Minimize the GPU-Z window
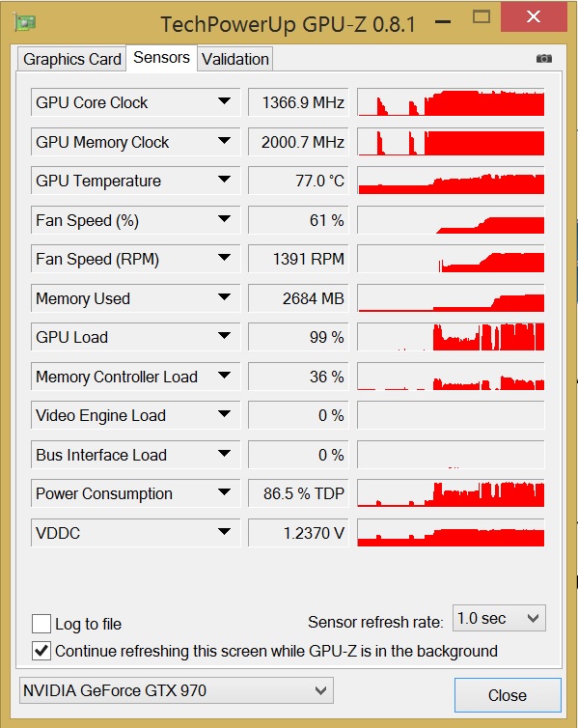The width and height of the screenshot is (578, 728). click(x=443, y=22)
